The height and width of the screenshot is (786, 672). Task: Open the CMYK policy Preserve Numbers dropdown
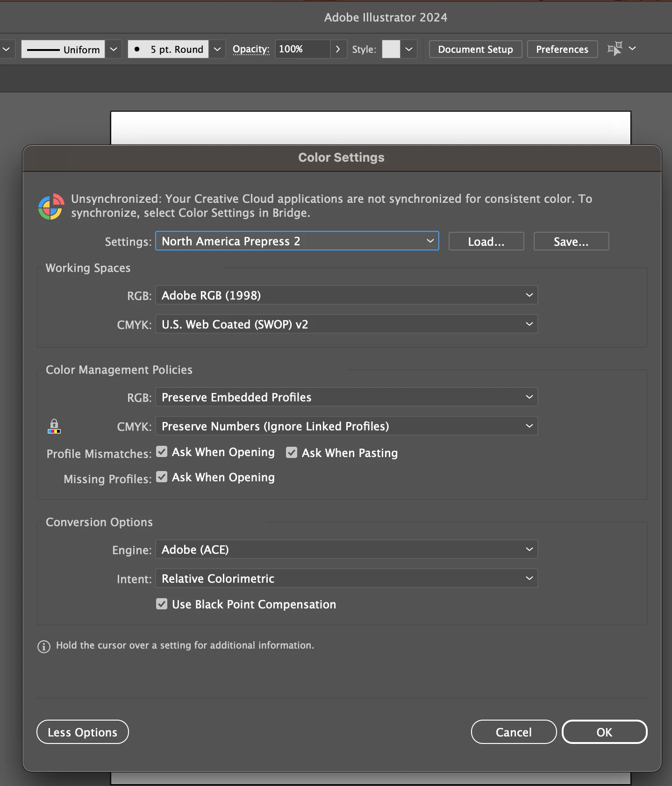(347, 426)
